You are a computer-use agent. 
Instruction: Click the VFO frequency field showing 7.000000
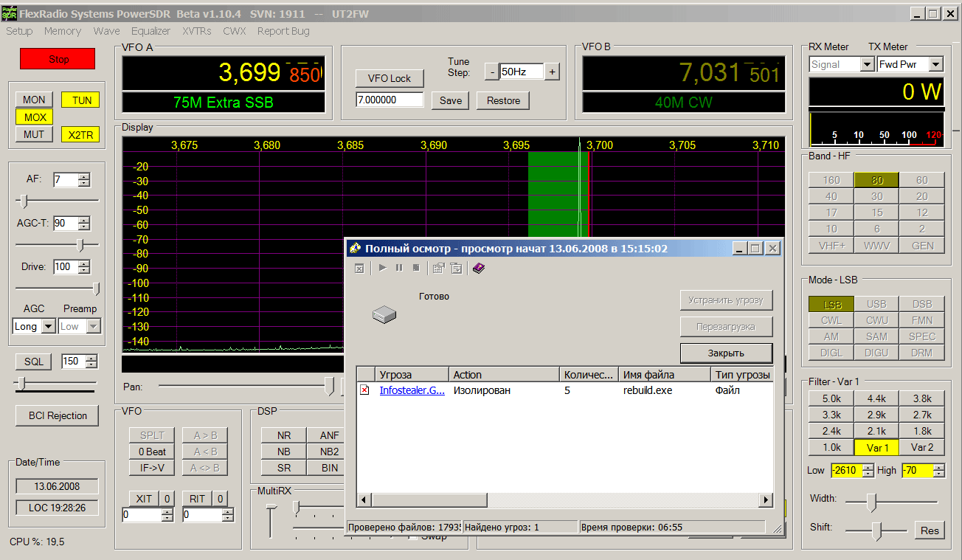[390, 100]
